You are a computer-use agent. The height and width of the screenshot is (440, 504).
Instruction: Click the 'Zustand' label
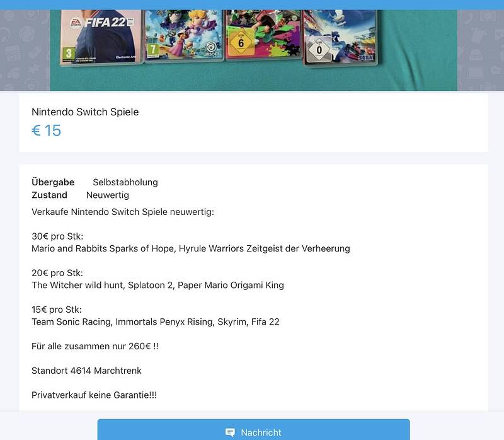50,195
